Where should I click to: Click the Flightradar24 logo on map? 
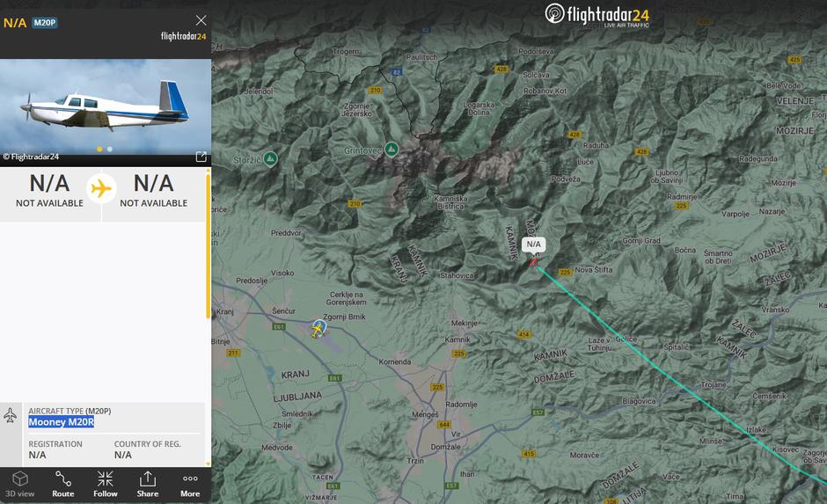pyautogui.click(x=597, y=14)
